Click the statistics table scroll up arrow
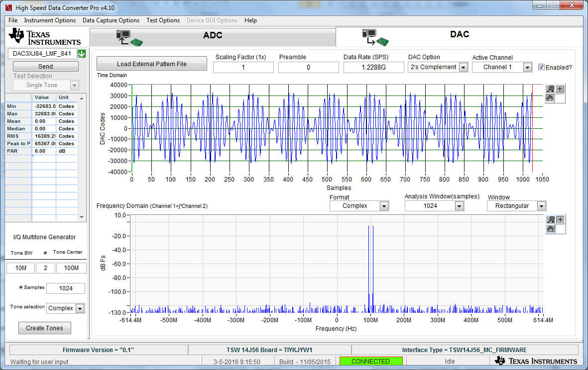This screenshot has width=588, height=370. pyautogui.click(x=82, y=98)
